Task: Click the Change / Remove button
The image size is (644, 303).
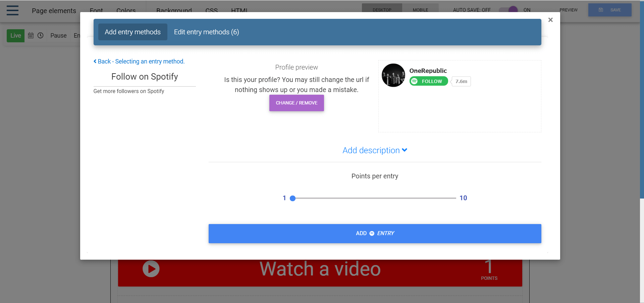Action: click(x=297, y=103)
